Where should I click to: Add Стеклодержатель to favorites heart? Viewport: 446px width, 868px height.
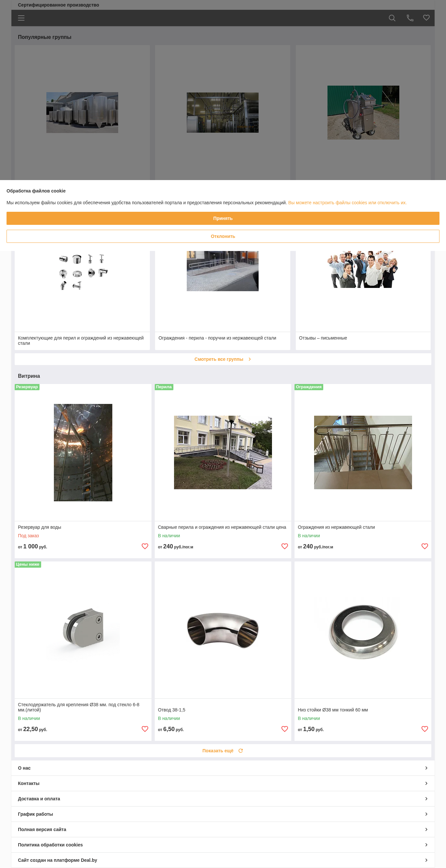point(145,729)
